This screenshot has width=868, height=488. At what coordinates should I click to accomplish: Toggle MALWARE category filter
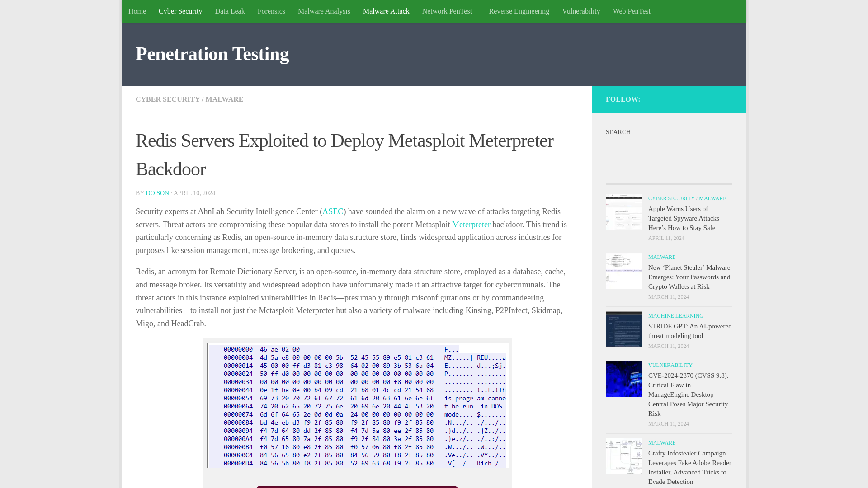(224, 99)
